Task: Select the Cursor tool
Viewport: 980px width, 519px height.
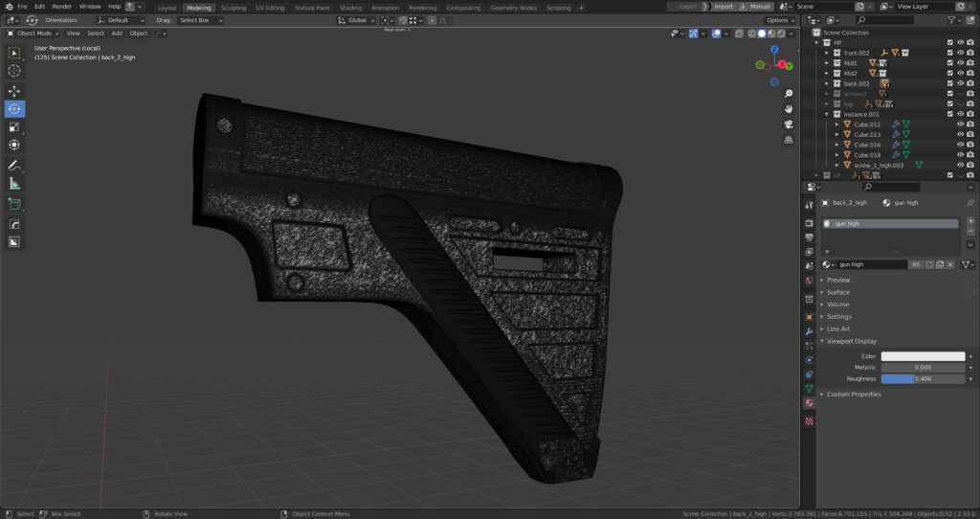Action: click(x=14, y=71)
